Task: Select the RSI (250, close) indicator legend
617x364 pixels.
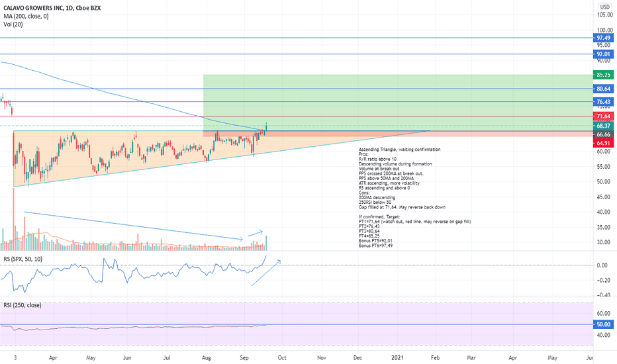Action: pyautogui.click(x=22, y=305)
